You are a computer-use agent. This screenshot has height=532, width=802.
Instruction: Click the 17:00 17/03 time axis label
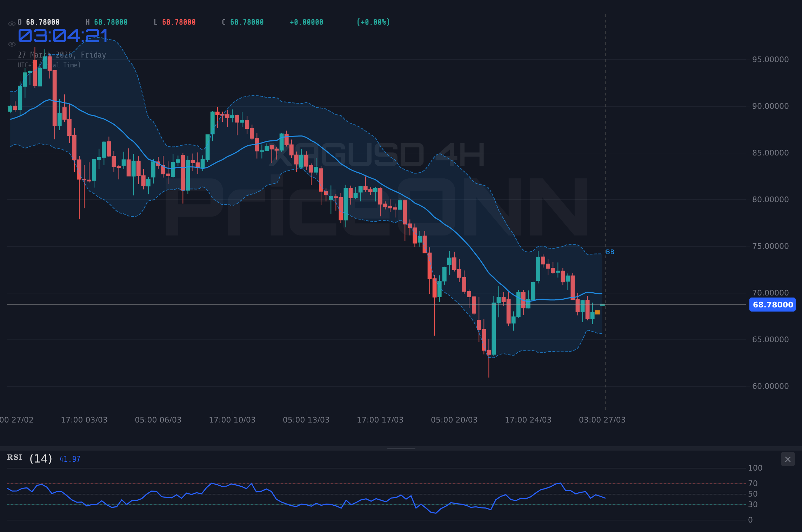380,419
